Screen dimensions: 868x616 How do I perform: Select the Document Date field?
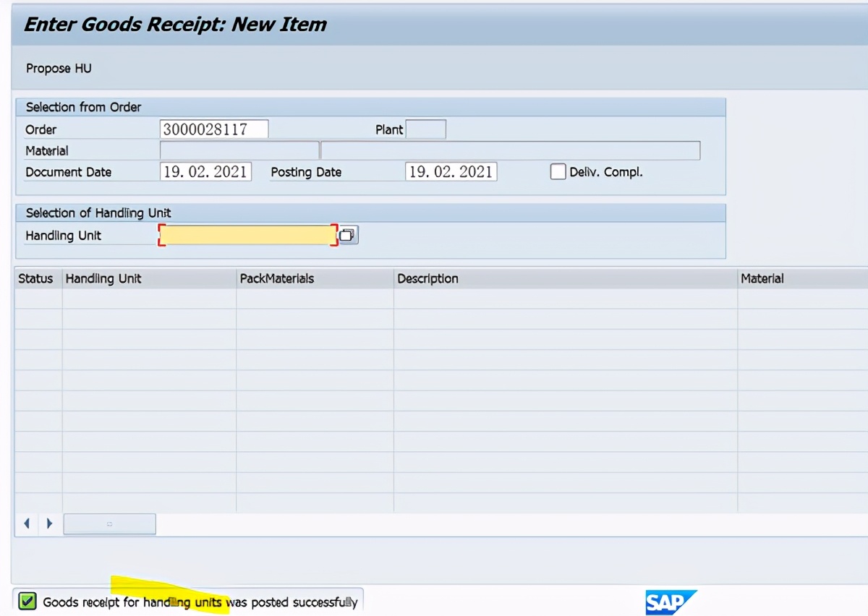(x=205, y=172)
